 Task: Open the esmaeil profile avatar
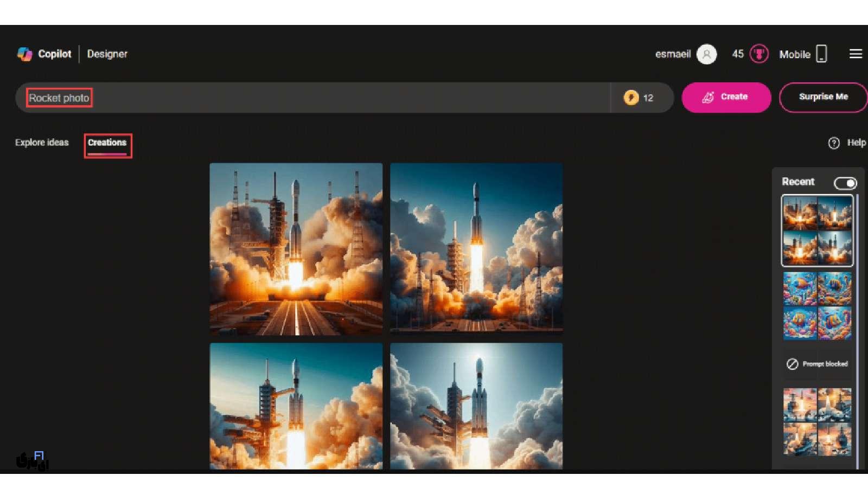tap(706, 54)
